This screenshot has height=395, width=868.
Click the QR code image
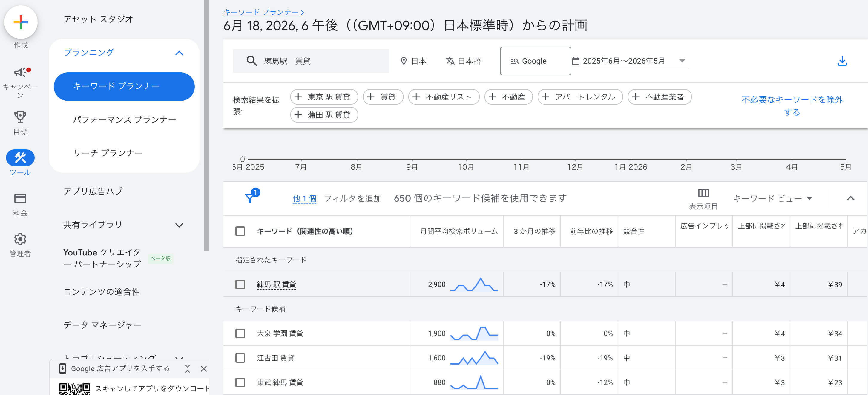pyautogui.click(x=74, y=389)
